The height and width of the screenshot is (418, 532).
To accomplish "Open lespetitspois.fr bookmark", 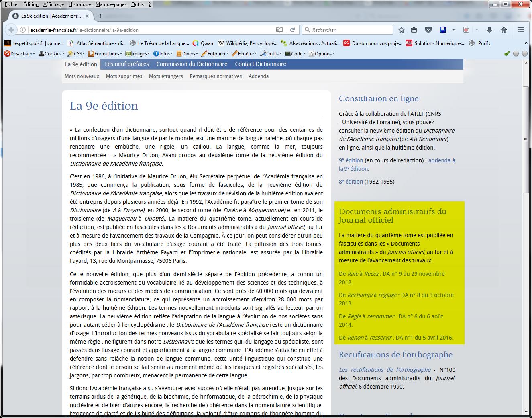I will tap(34, 43).
